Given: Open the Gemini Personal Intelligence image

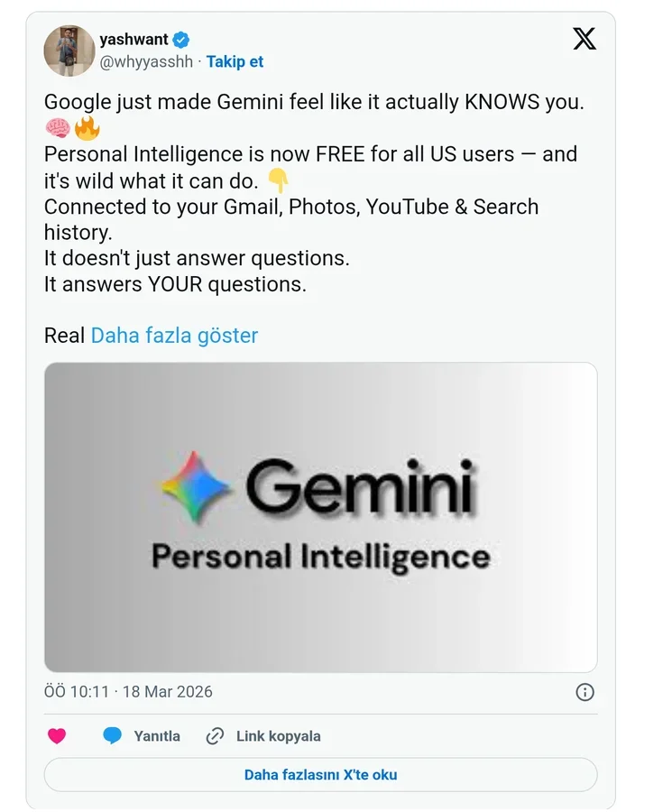Looking at the screenshot, I should (x=320, y=512).
